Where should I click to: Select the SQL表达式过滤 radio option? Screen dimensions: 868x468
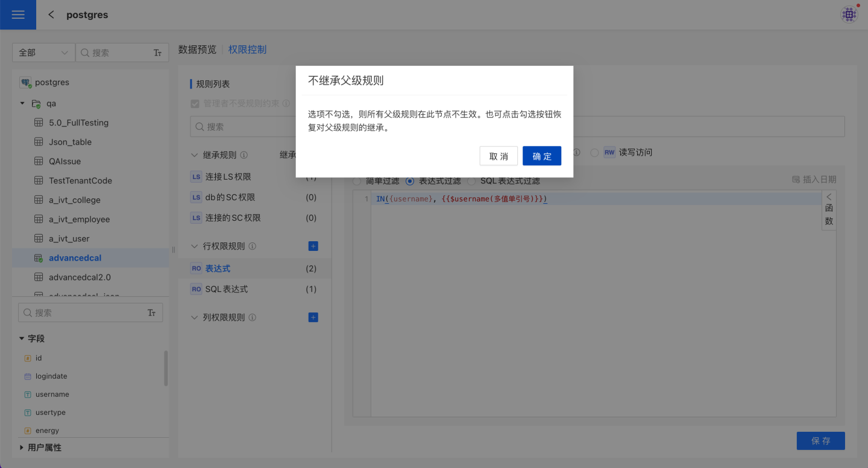coord(471,181)
